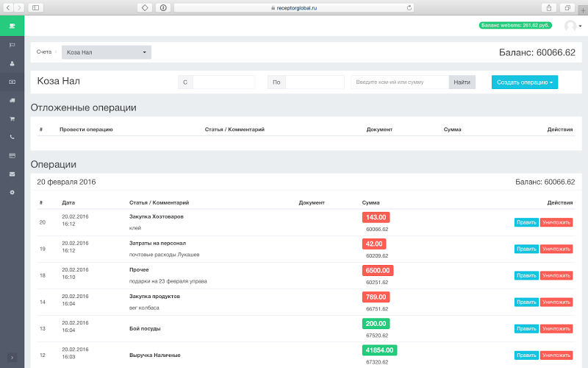Click the По end date field
This screenshot has width=588, height=368.
315,82
